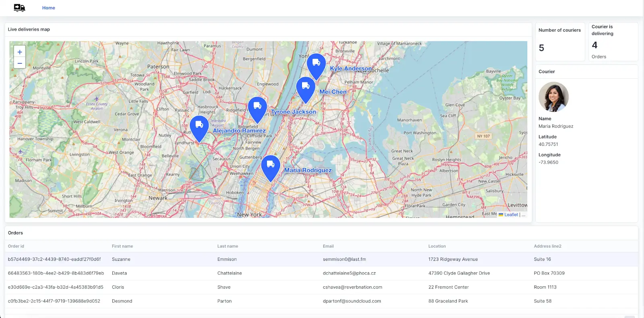Click first name Daveta cell
This screenshot has width=644, height=318.
(x=120, y=273)
